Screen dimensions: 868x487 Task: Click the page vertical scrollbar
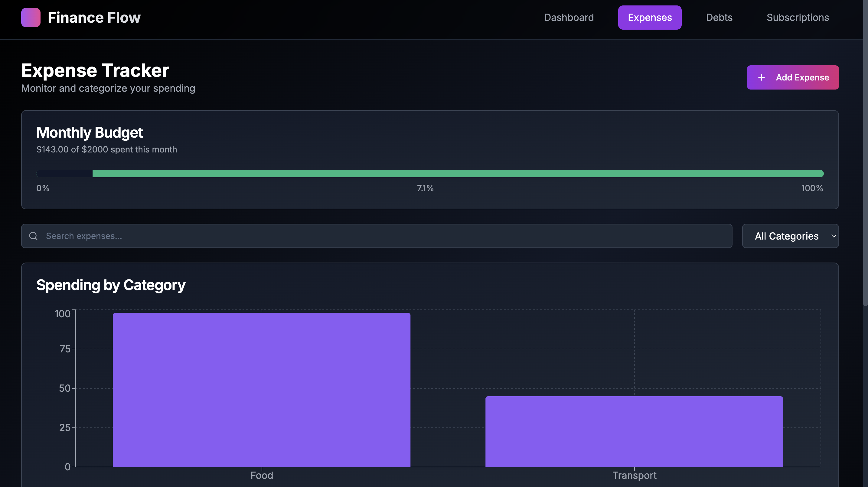click(865, 152)
